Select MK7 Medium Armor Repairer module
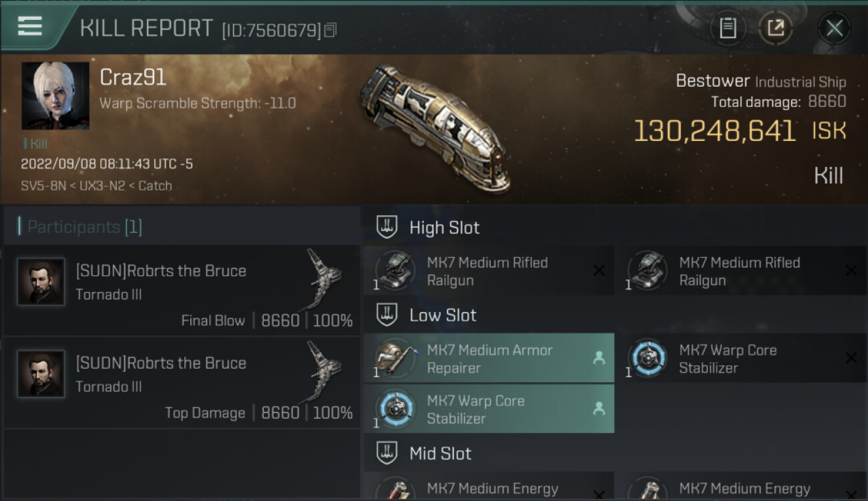Screen dimensions: 868x501 [x=489, y=359]
